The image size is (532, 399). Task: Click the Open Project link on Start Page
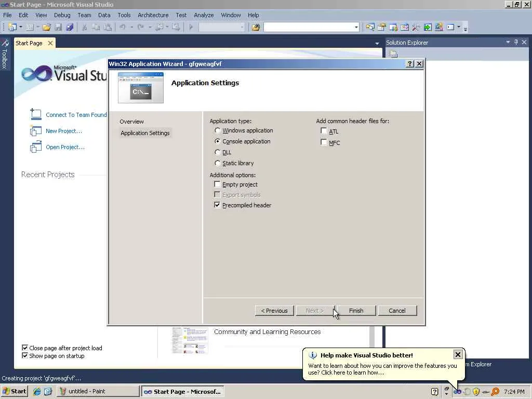pyautogui.click(x=65, y=147)
